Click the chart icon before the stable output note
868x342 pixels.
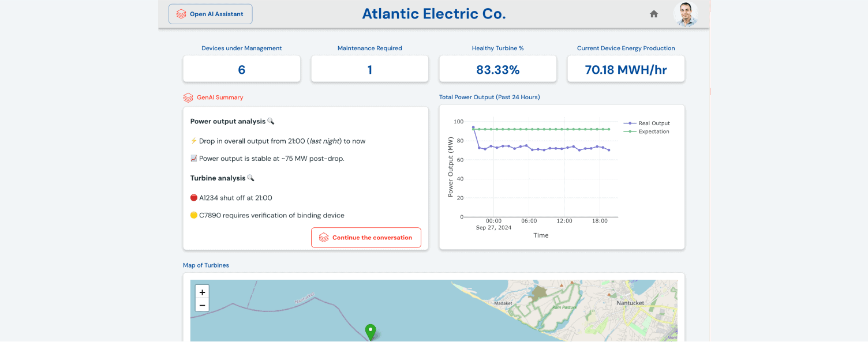(x=193, y=158)
